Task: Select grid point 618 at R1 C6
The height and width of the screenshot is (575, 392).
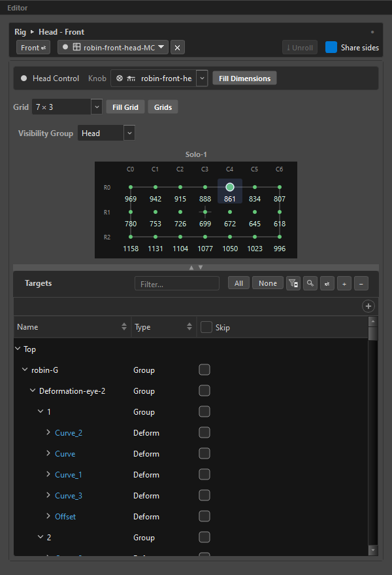Action: pyautogui.click(x=280, y=212)
